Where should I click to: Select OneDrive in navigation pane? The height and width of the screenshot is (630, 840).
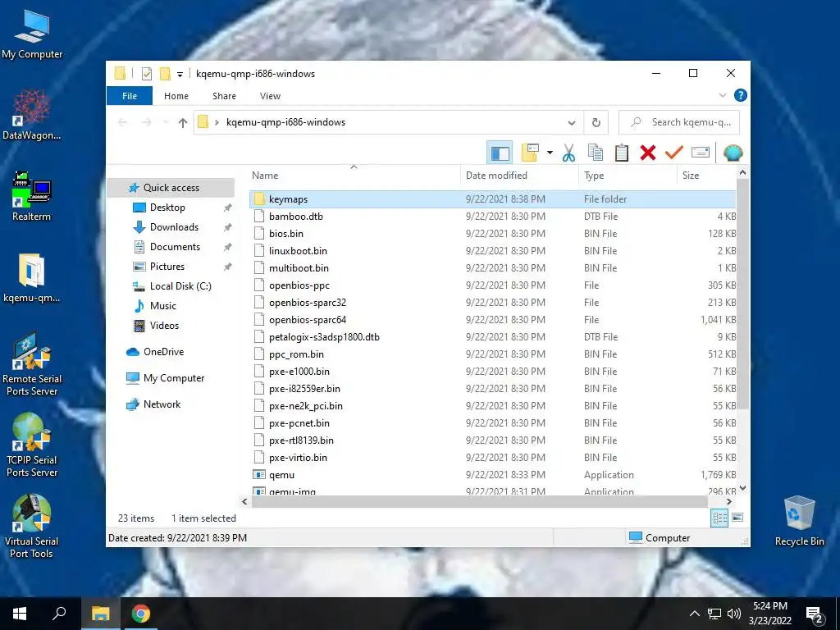pos(163,352)
